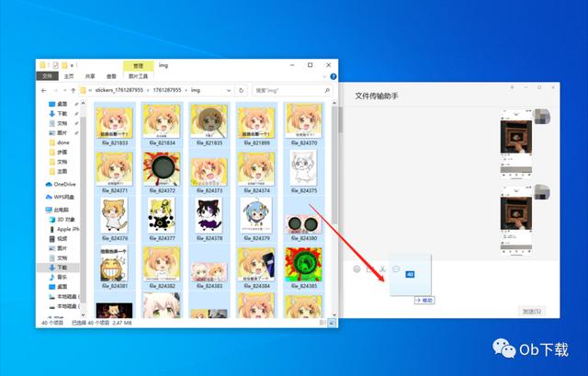Image resolution: width=588 pixels, height=376 pixels.
Task: Select thumbnail file_824378
Action: coord(209,215)
